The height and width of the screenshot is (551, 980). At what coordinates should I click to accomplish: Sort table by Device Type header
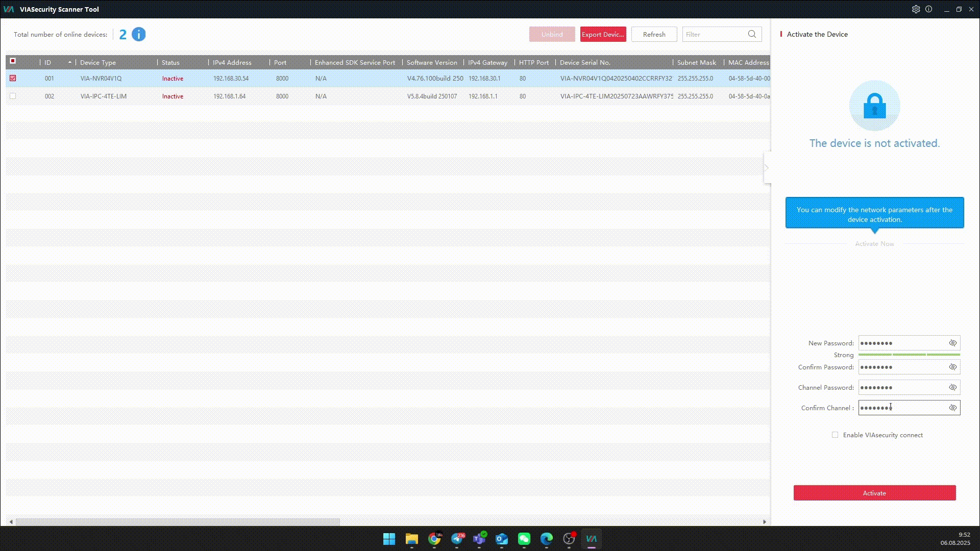[x=98, y=63]
